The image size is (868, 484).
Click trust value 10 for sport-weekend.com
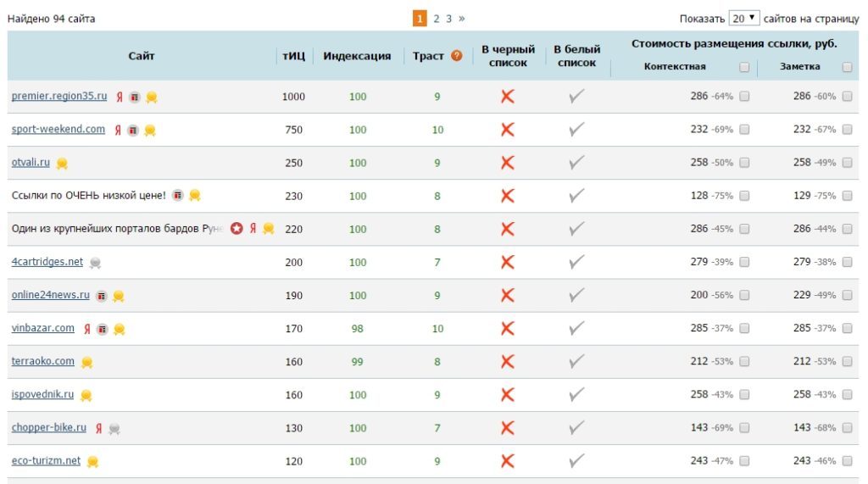pos(437,130)
